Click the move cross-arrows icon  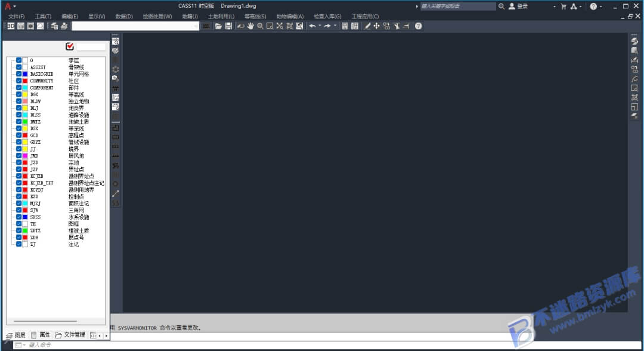pos(376,26)
